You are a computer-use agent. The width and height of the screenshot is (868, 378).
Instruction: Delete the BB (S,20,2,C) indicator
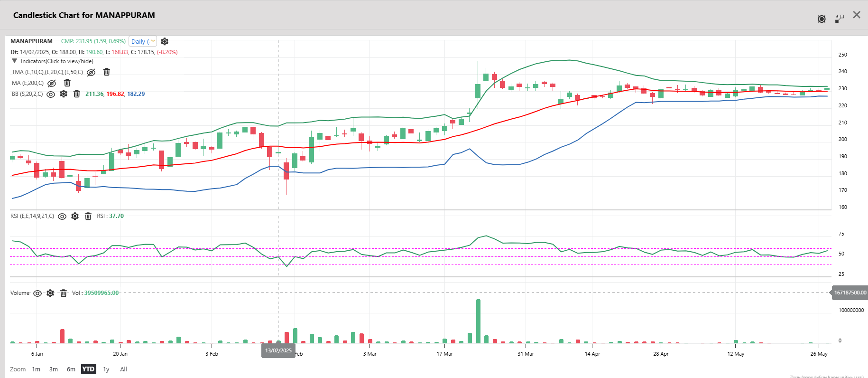(77, 94)
